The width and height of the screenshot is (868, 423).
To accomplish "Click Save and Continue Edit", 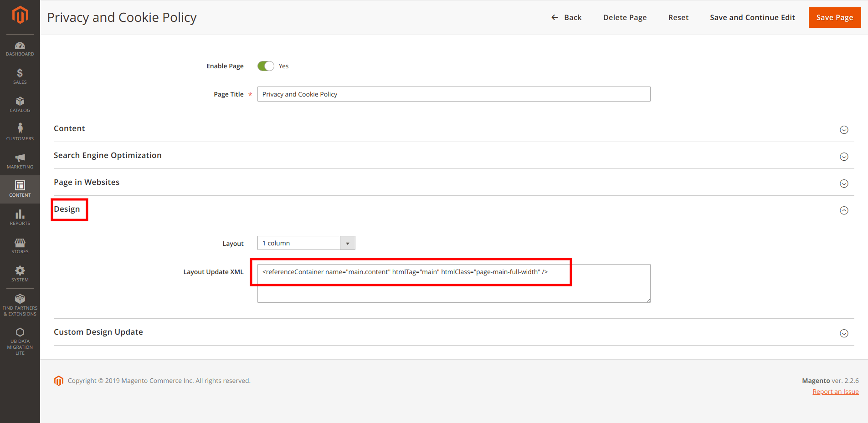I will (x=752, y=17).
